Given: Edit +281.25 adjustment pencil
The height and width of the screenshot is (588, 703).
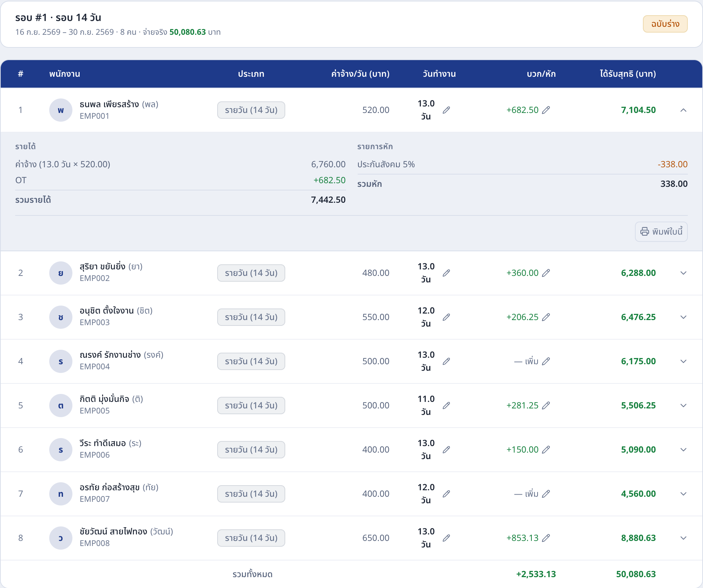Looking at the screenshot, I should [x=546, y=406].
